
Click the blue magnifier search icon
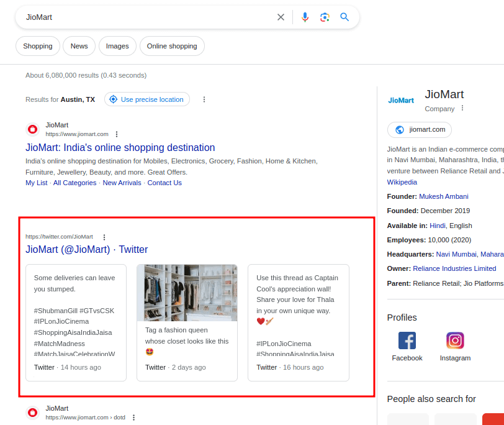[x=344, y=17]
